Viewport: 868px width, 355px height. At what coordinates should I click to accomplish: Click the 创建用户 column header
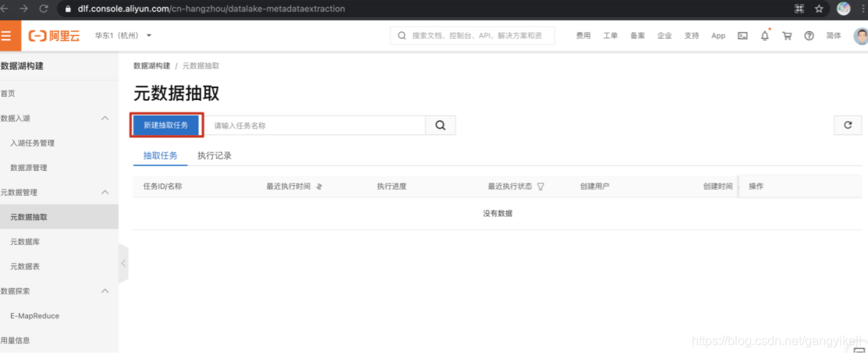click(x=594, y=186)
